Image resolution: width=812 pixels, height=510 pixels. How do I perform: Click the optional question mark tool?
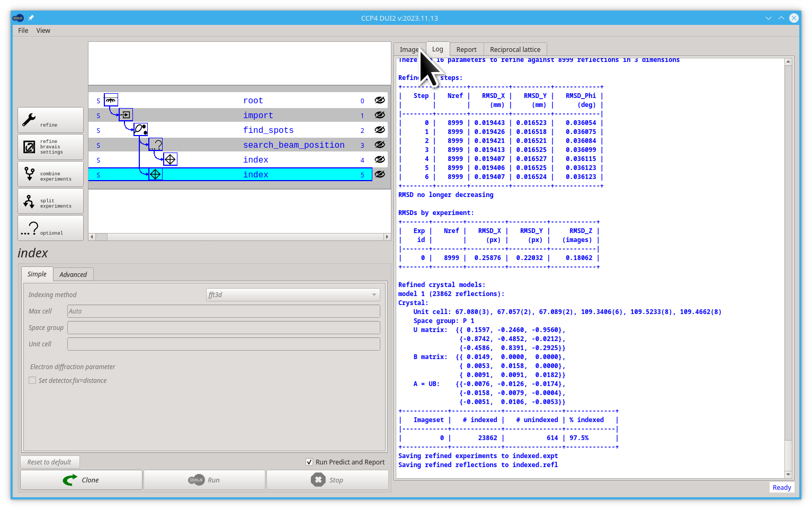(50, 228)
